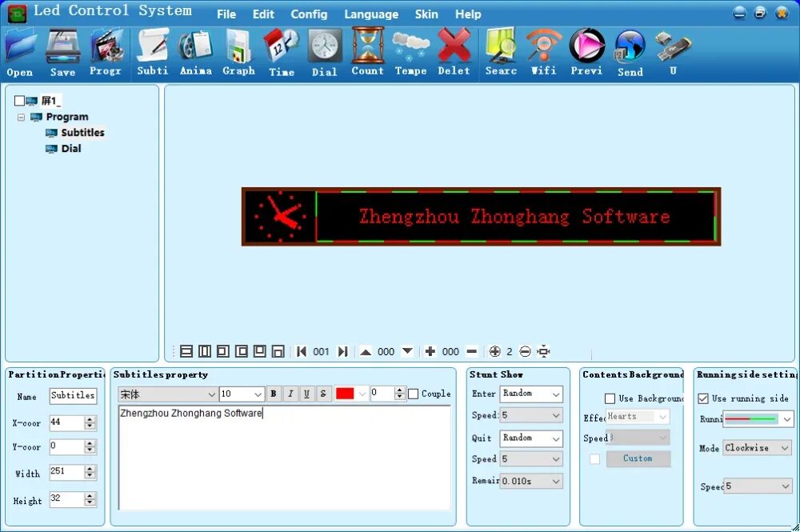This screenshot has width=800, height=532.
Task: Open the Language menu
Action: (x=371, y=14)
